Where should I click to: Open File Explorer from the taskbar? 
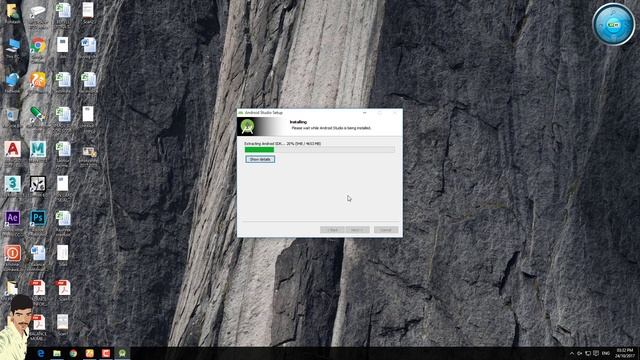click(x=57, y=353)
